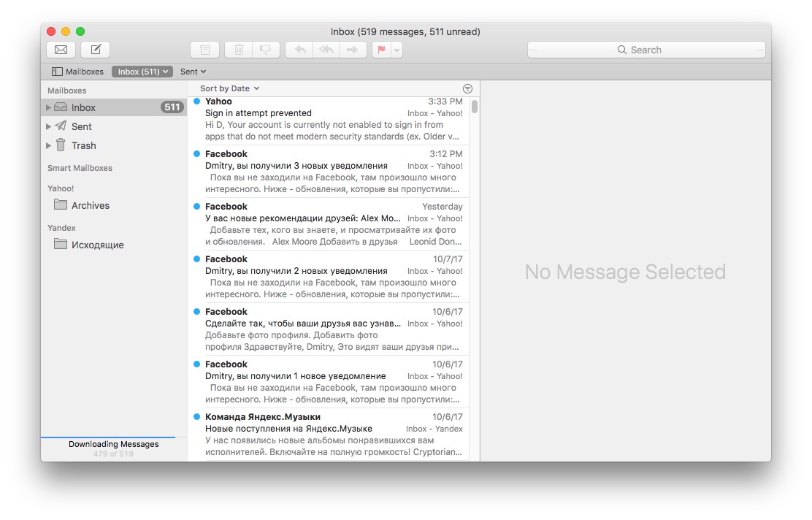Open the Sort by Date dropdown
Screen dimensions: 812x520
tap(229, 88)
